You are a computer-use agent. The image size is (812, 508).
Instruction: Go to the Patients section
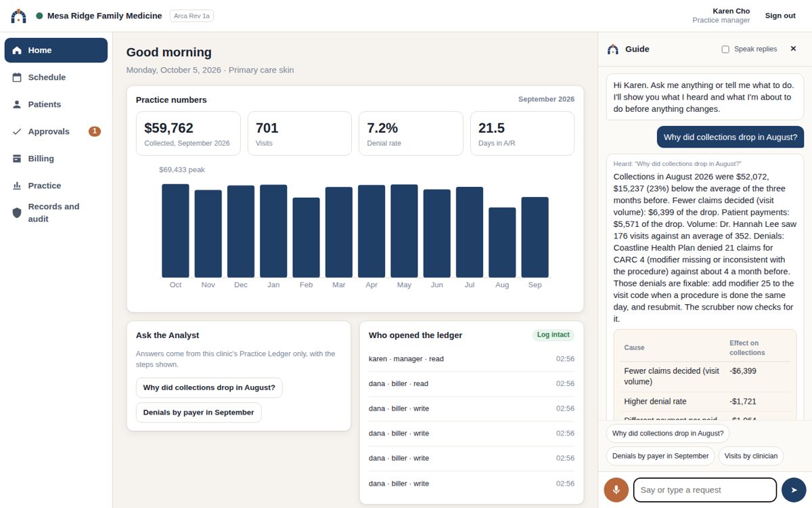(x=56, y=104)
